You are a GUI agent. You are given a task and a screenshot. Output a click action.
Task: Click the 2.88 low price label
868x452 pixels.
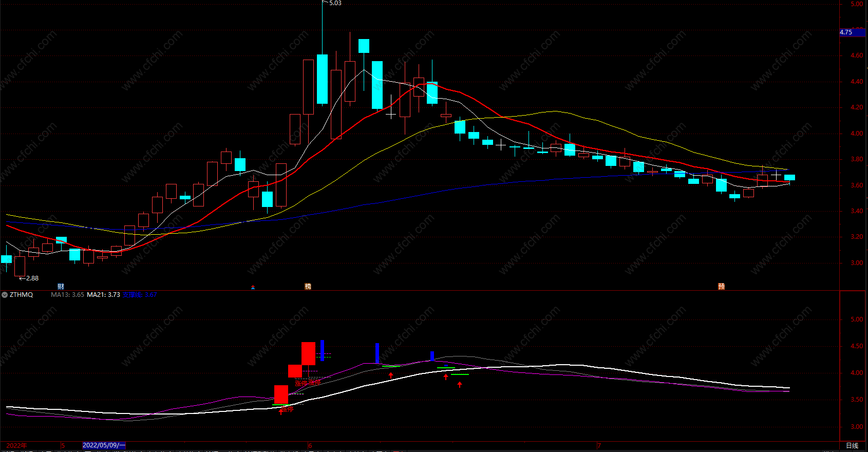point(32,278)
